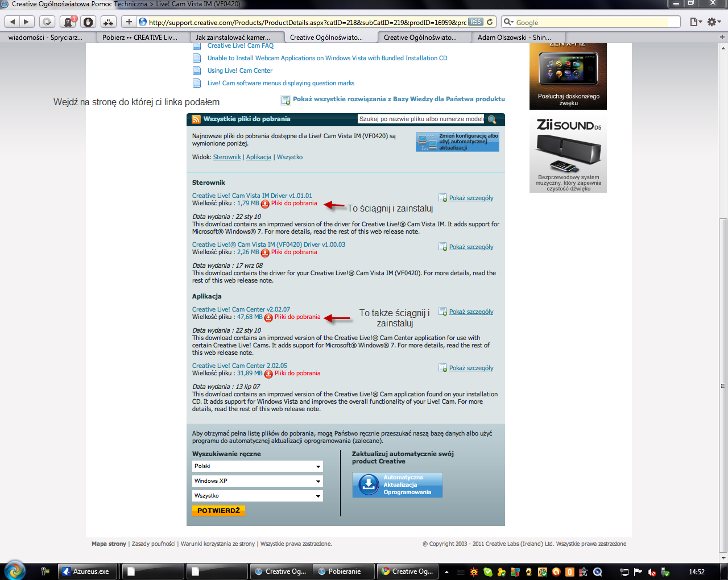Open the Polski language dropdown
Screen dimensions: 728x580
258,466
